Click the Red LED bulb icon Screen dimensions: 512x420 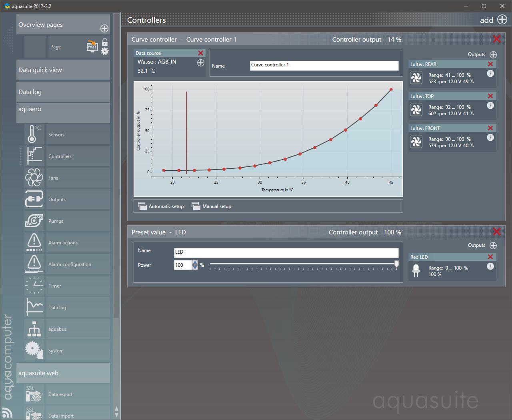416,270
